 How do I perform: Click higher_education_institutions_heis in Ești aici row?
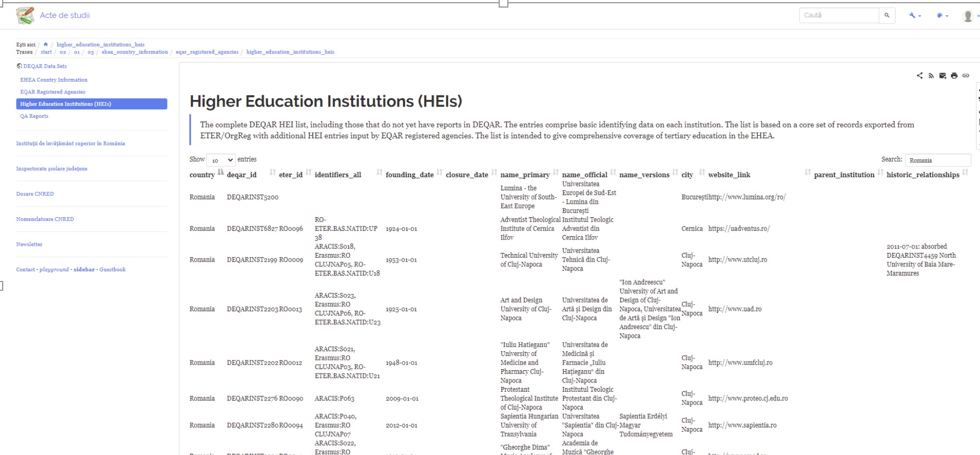[101, 44]
